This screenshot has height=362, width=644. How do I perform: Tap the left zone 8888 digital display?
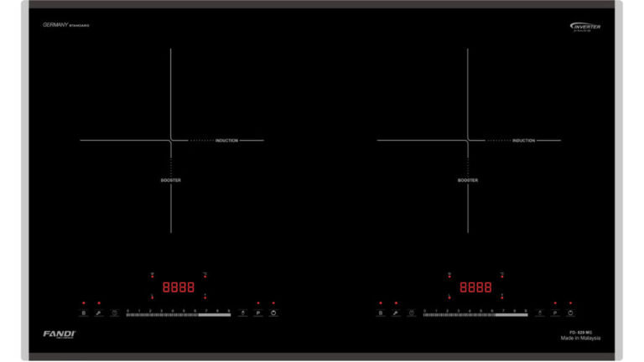178,287
